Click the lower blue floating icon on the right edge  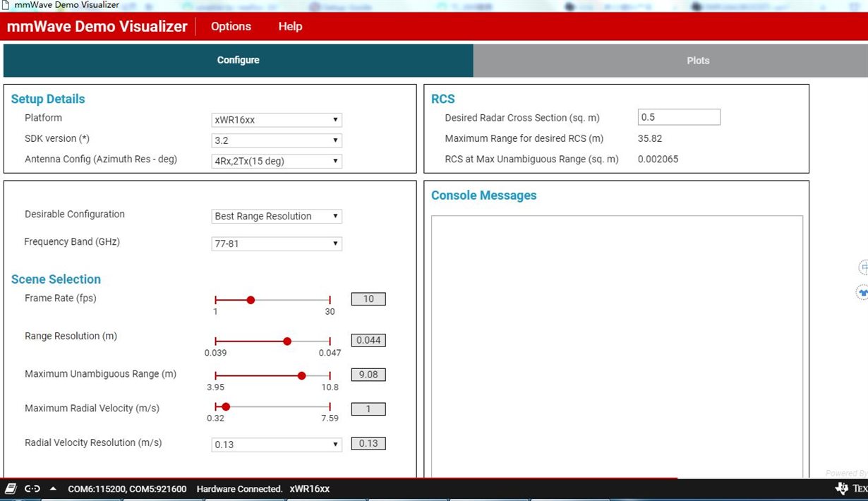click(x=862, y=291)
